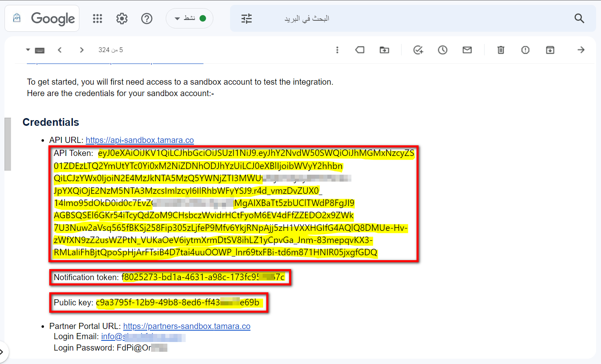601x364 pixels.
Task: Mark the email as unread
Action: click(x=467, y=50)
